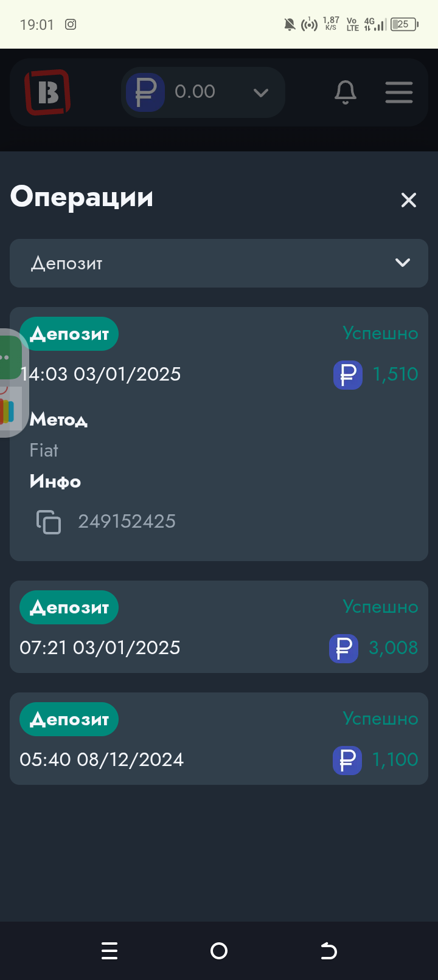Tap the Депозит badge of the 1,100 deposit
Screen dimensions: 438x980
pyautogui.click(x=69, y=719)
